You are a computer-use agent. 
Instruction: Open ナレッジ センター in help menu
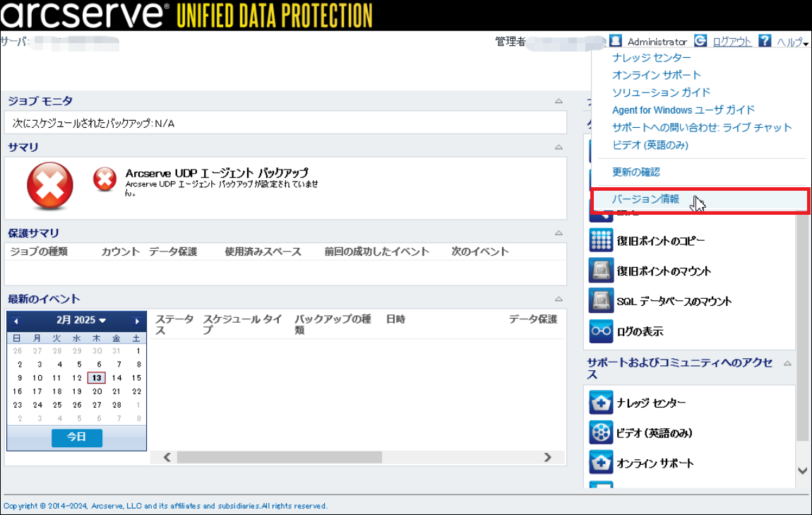(652, 58)
